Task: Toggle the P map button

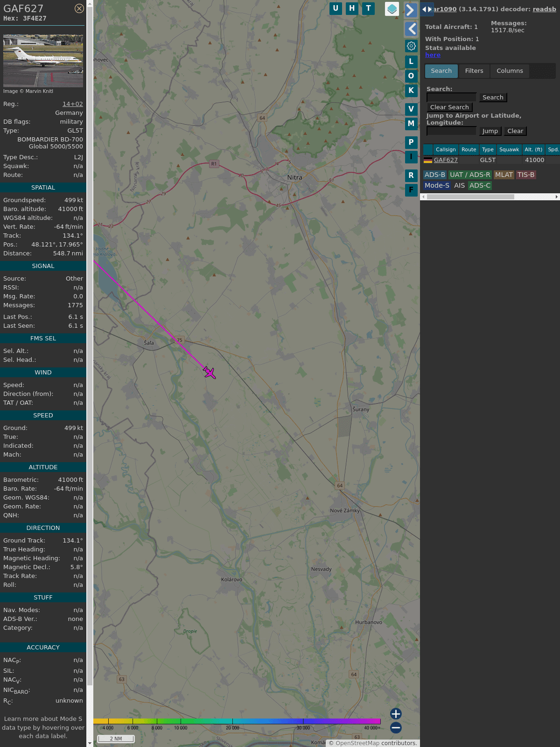Action: (411, 142)
